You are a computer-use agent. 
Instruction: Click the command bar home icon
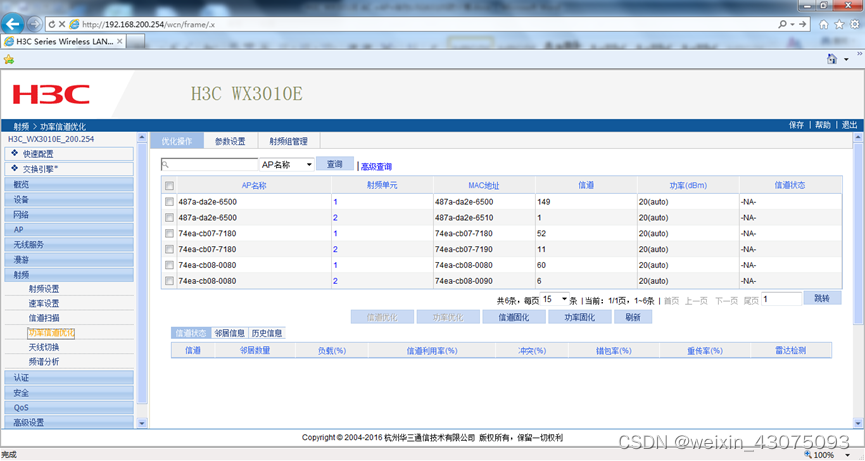(x=831, y=58)
